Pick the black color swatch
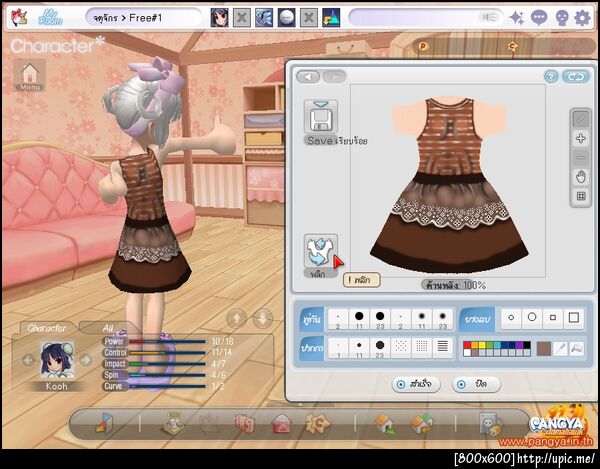Viewport: 600px width, 469px height. pyautogui.click(x=527, y=345)
